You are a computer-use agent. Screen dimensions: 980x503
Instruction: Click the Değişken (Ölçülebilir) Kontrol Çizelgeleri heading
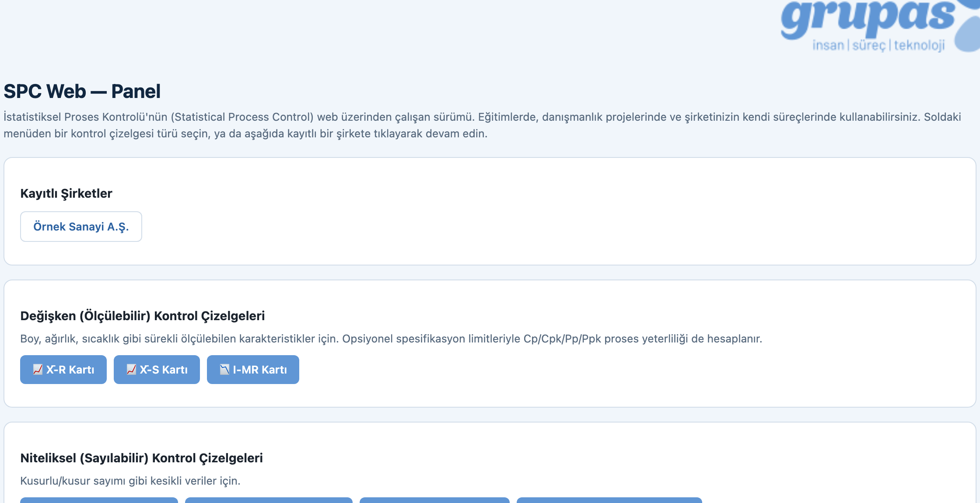(143, 316)
